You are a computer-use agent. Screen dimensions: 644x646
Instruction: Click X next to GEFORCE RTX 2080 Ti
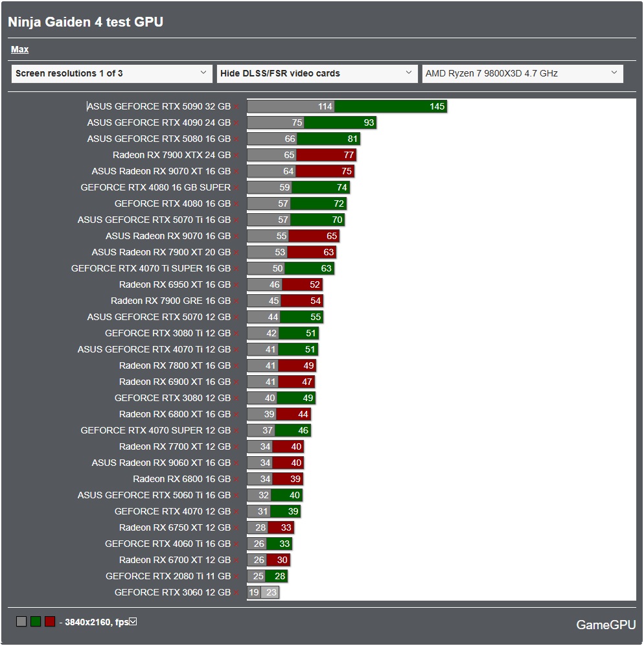pos(237,576)
